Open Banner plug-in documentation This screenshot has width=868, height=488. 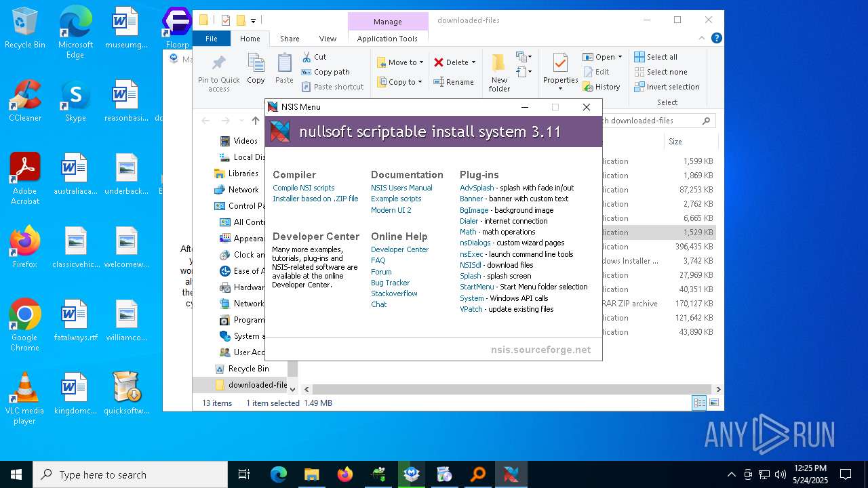[x=471, y=199]
